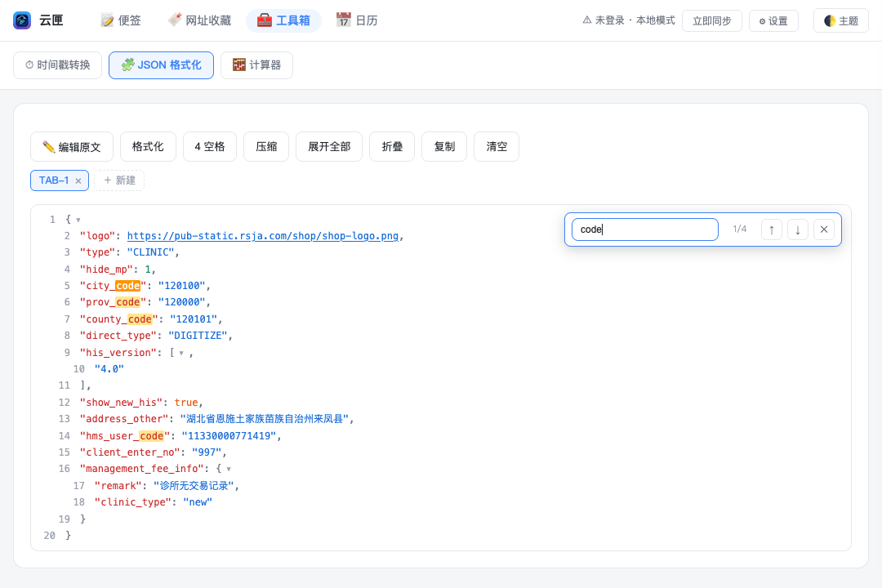Click the 折叠 collapse button
Image resolution: width=882 pixels, height=588 pixels.
[392, 147]
